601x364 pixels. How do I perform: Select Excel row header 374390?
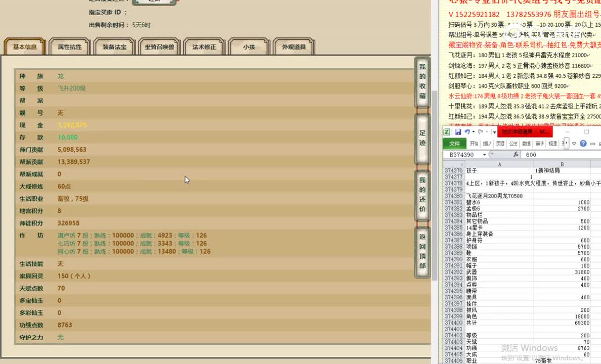(x=454, y=259)
